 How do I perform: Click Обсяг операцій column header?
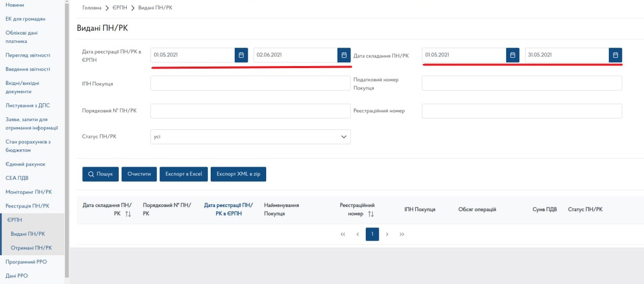[x=477, y=210]
